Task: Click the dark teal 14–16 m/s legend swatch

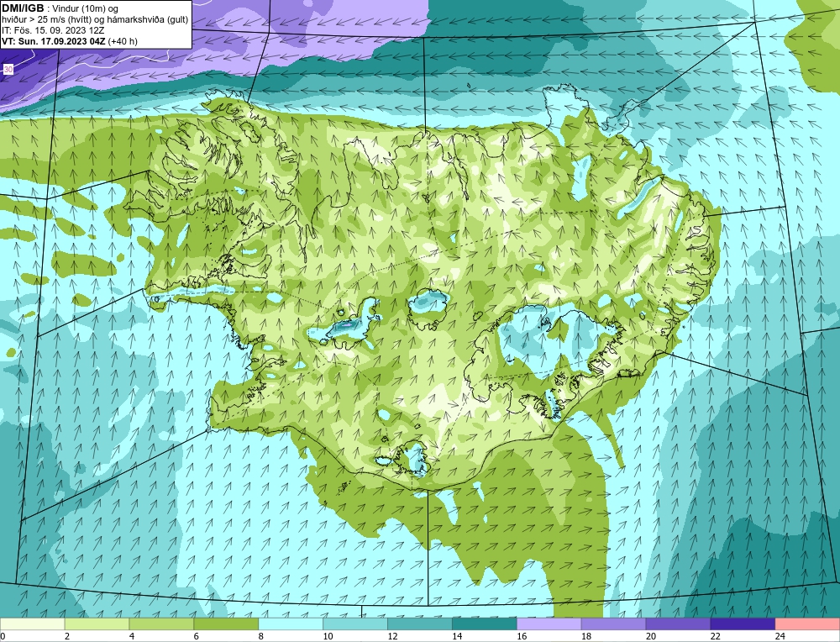Action: pyautogui.click(x=485, y=624)
